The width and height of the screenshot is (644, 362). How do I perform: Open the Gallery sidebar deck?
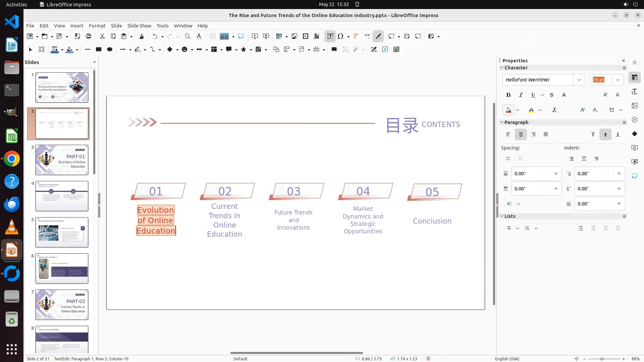tap(634, 106)
